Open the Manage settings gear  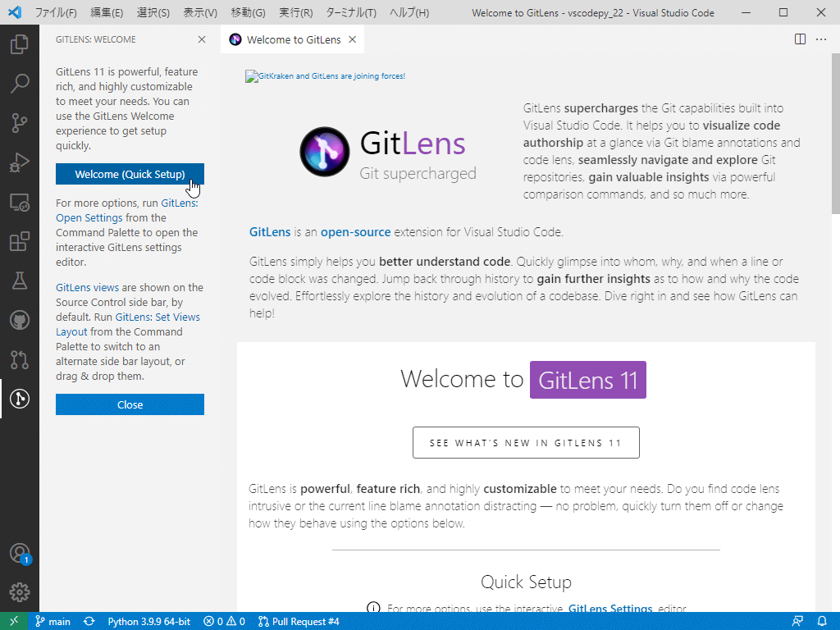pyautogui.click(x=21, y=591)
